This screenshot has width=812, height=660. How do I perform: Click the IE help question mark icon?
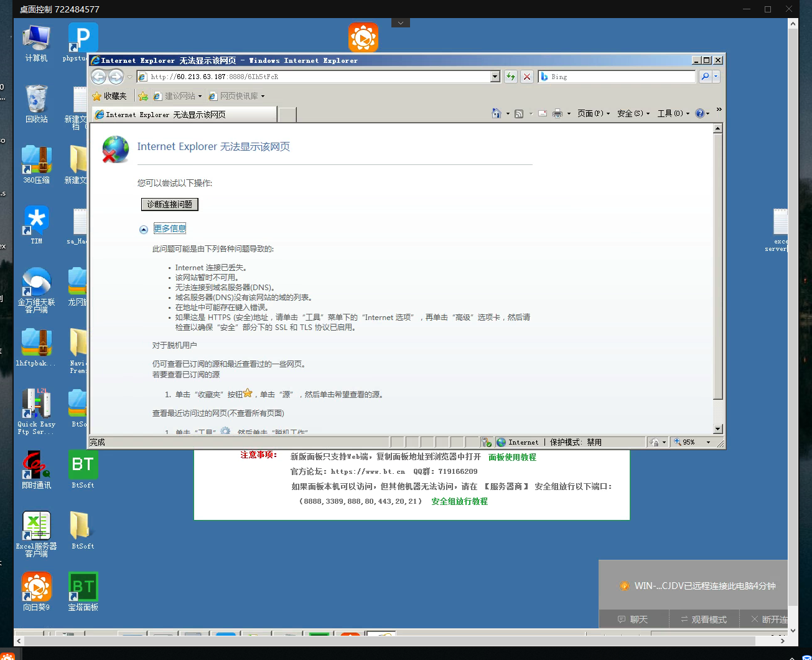point(700,113)
